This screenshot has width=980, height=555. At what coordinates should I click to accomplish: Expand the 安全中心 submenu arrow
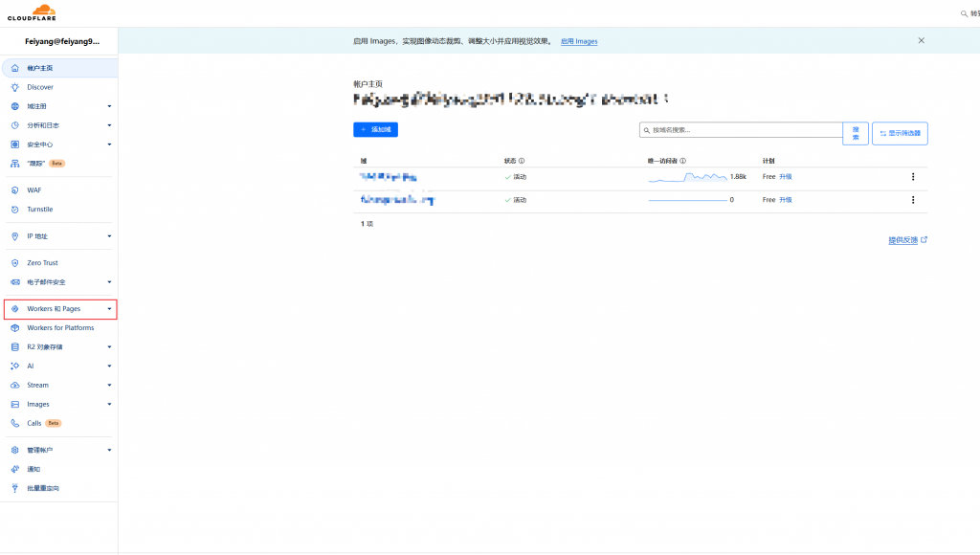[109, 144]
